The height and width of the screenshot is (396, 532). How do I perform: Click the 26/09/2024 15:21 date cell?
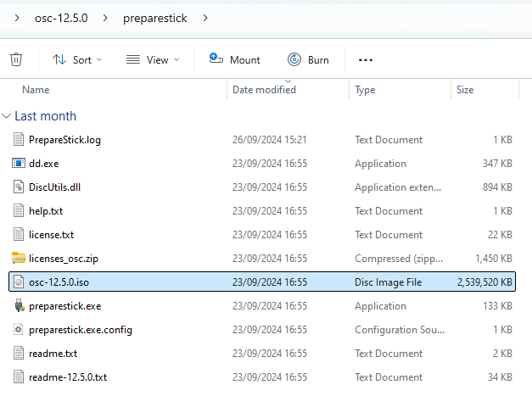[269, 140]
